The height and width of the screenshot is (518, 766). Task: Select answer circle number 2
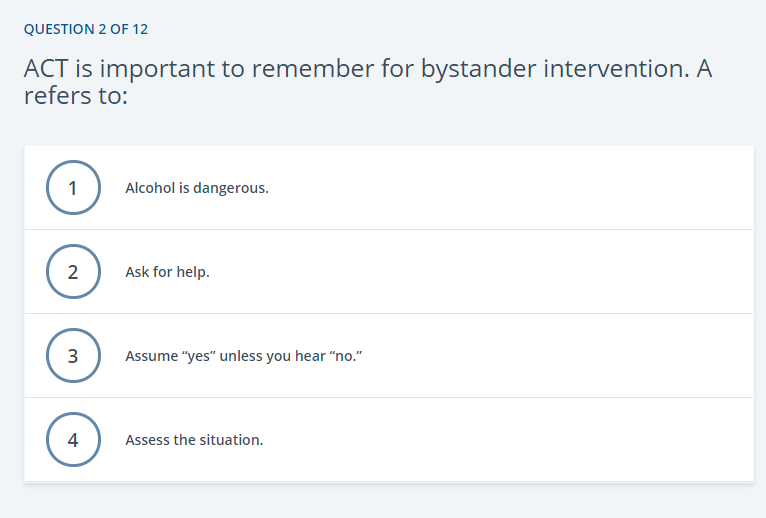(x=73, y=272)
